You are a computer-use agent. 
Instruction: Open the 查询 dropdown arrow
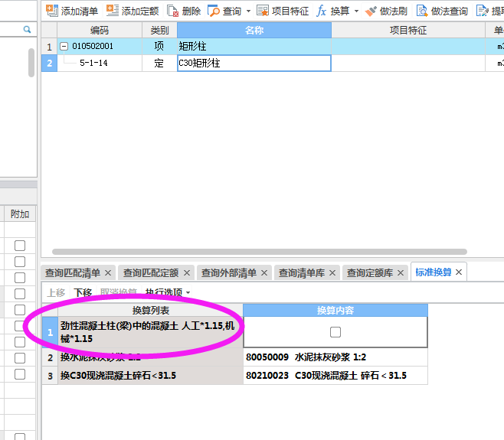[248, 11]
